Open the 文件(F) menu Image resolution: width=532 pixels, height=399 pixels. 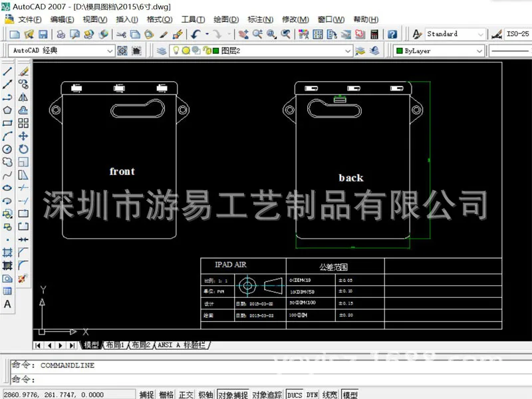pyautogui.click(x=30, y=20)
